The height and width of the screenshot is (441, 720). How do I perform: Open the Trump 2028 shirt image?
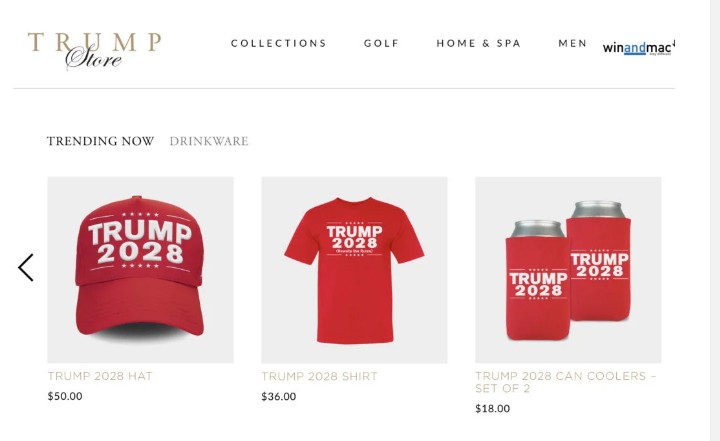354,270
